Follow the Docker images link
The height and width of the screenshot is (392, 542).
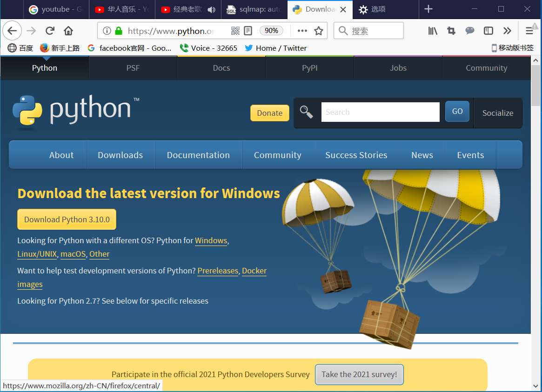[x=254, y=271]
